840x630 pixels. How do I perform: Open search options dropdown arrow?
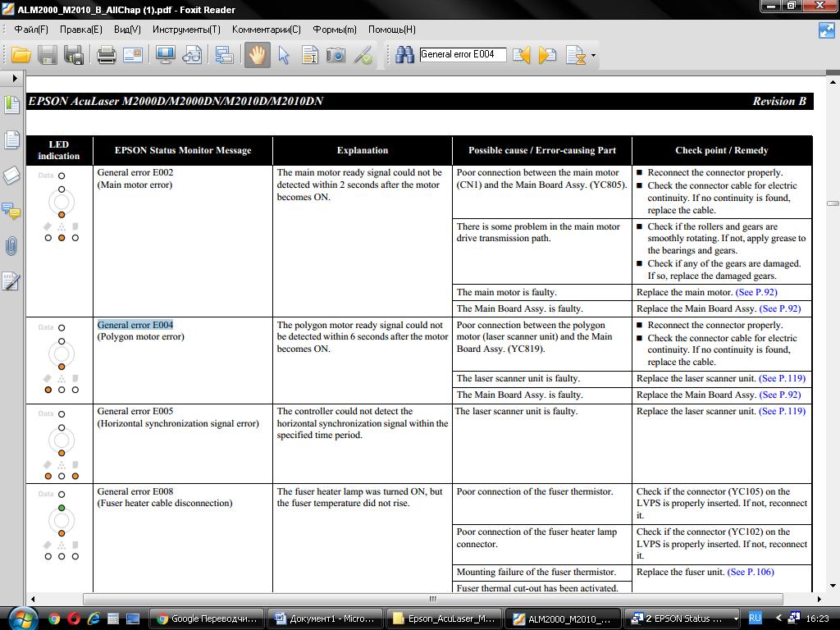[593, 56]
